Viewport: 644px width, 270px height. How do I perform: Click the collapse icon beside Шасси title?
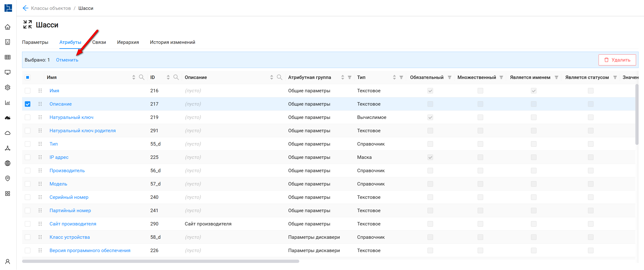click(x=28, y=25)
